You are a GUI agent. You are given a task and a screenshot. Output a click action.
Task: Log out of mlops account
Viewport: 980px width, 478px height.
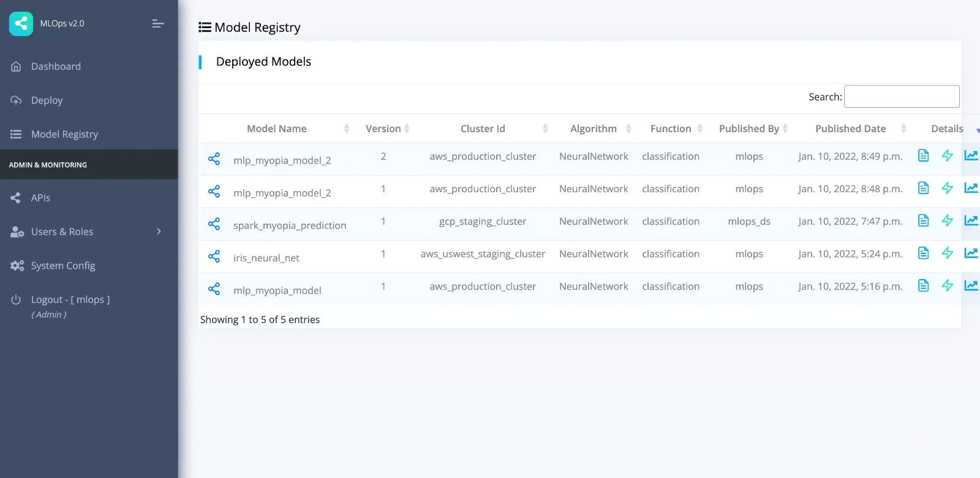point(70,300)
